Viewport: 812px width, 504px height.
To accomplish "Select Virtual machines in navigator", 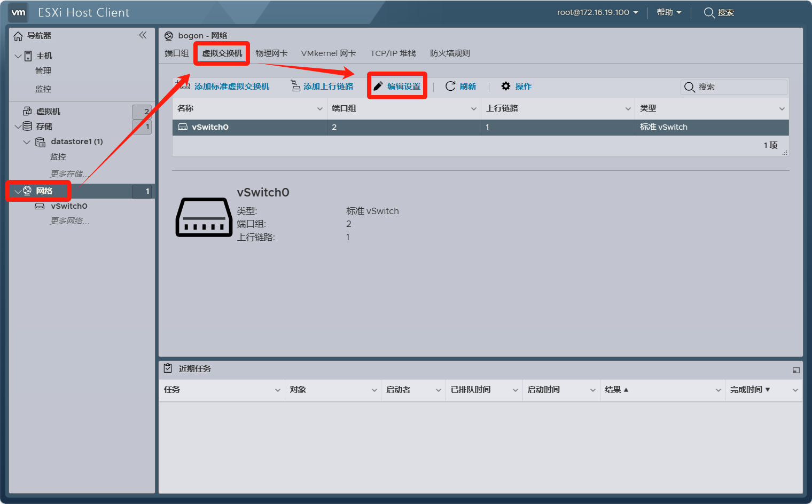I will click(x=48, y=112).
